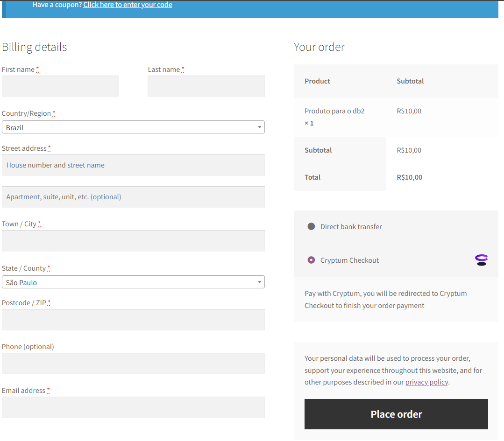Image resolution: width=504 pixels, height=441 pixels.
Task: Click the 'Direct bank transfer' label text
Action: (351, 227)
